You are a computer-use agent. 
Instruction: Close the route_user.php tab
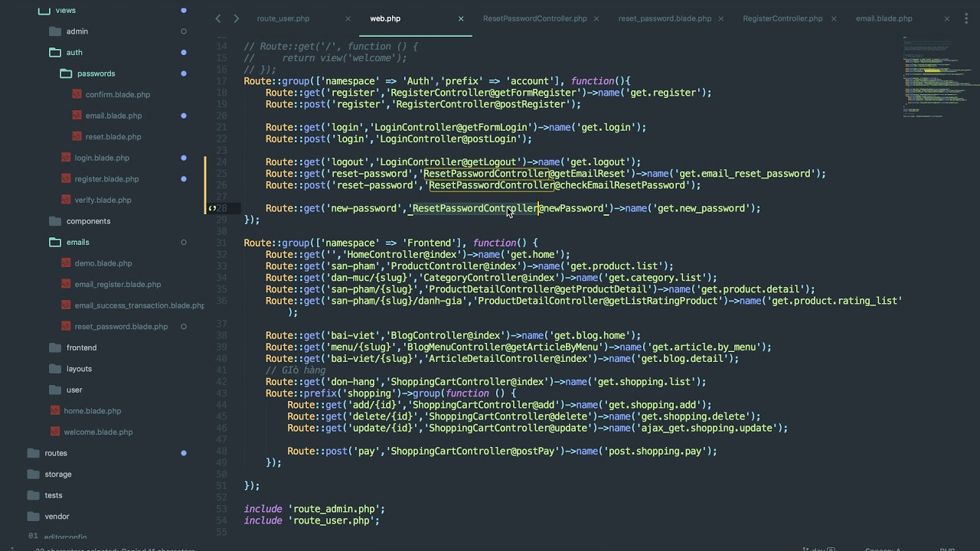tap(348, 18)
